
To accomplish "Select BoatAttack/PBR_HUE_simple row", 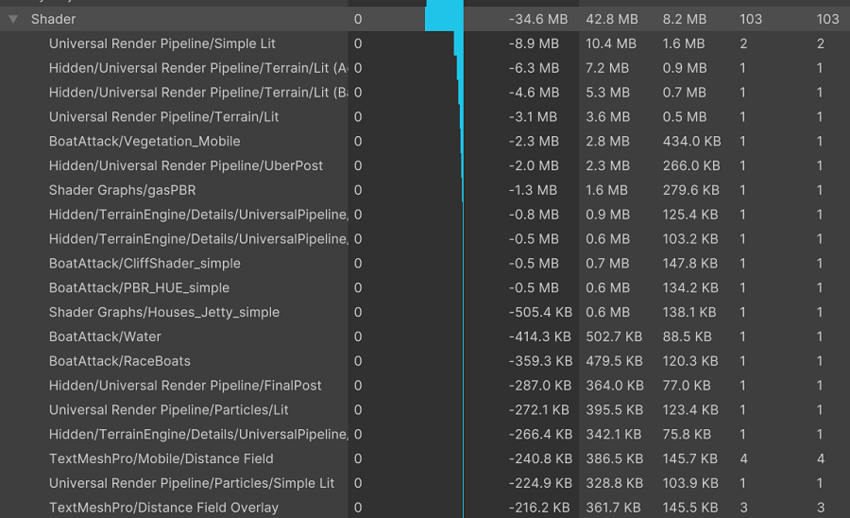I will (x=139, y=288).
